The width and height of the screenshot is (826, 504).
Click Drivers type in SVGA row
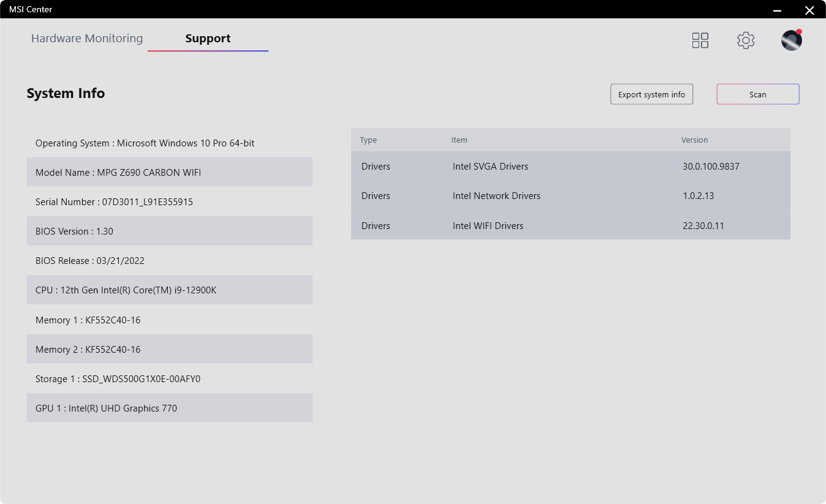pos(376,167)
